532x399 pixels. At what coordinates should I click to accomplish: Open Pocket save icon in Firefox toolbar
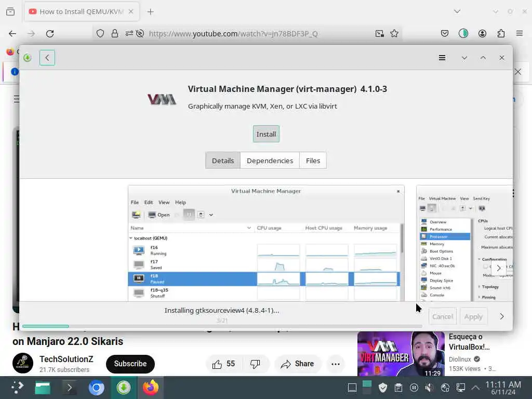coord(445,33)
